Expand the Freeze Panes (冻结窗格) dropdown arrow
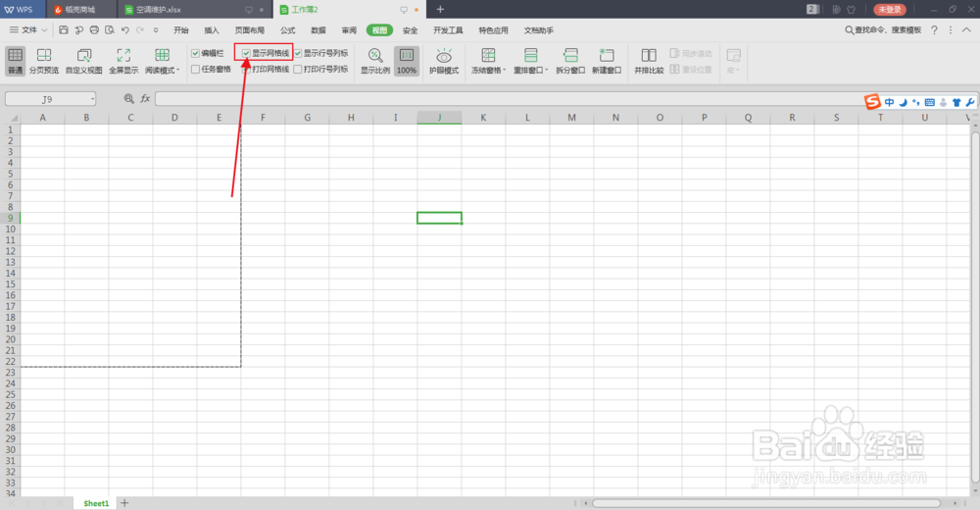Viewport: 980px width, 510px height. tap(504, 70)
